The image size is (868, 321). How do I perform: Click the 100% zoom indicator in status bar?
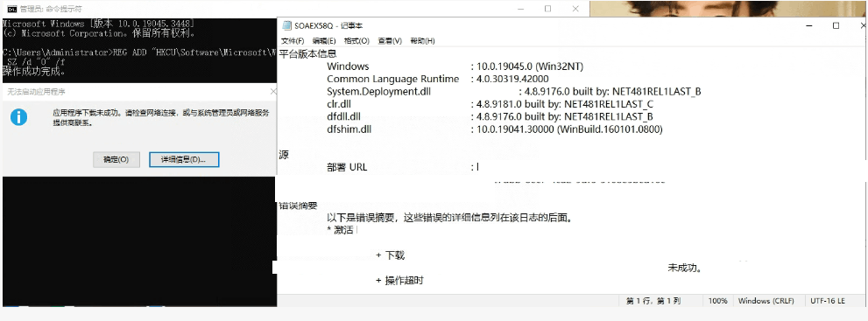point(718,301)
